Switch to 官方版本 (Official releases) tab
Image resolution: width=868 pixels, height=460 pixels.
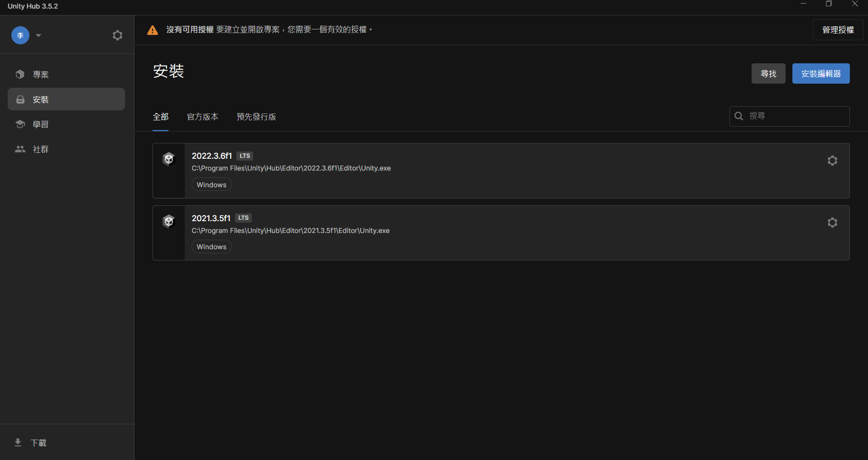(202, 117)
